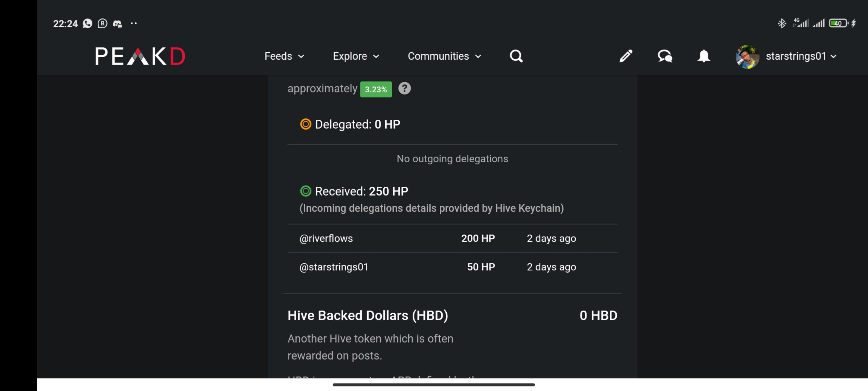Open the chat messages icon
868x391 pixels.
(665, 56)
